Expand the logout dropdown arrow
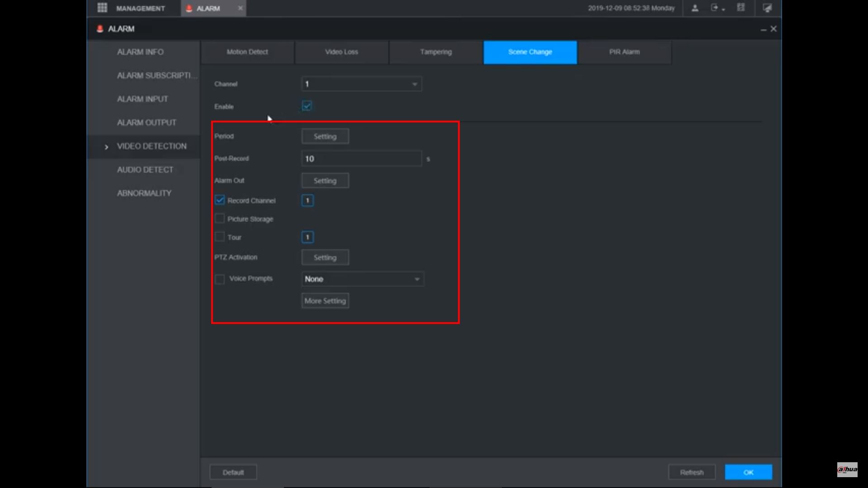 point(723,9)
